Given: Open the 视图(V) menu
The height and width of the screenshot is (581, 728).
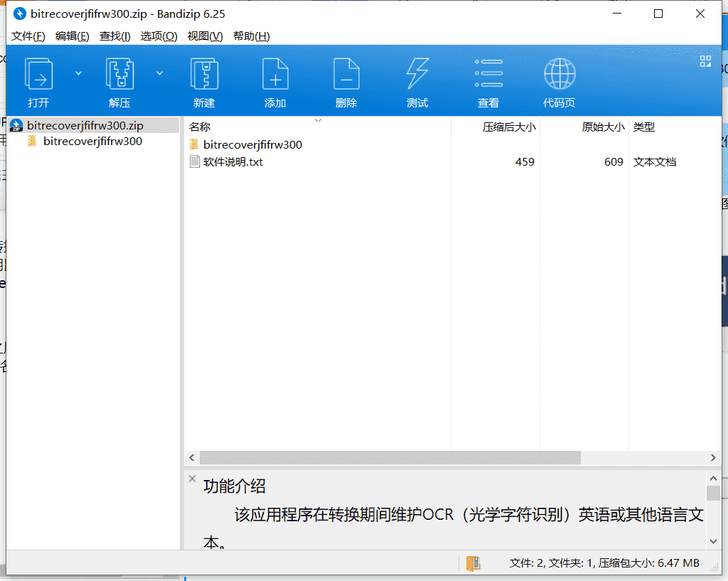Looking at the screenshot, I should pos(205,36).
